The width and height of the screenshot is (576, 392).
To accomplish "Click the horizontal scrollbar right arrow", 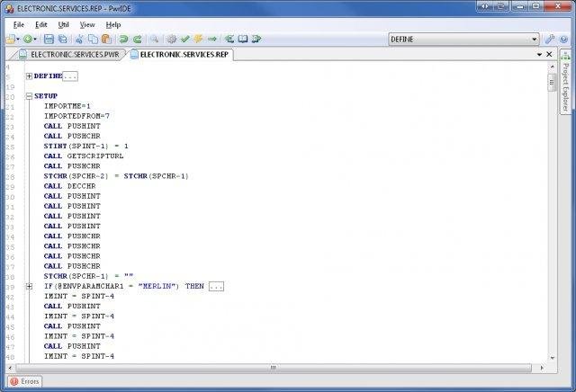I will [542, 368].
